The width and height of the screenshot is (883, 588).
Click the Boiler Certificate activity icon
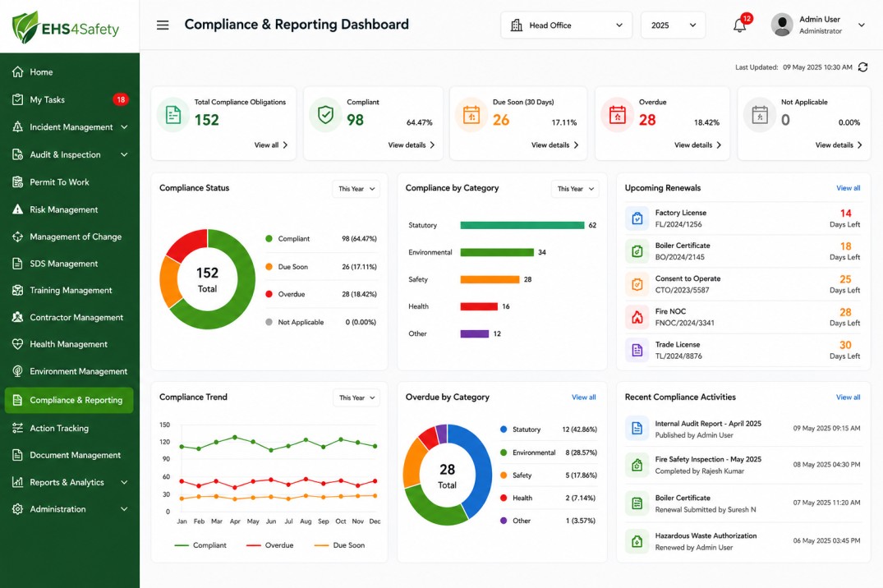point(637,503)
